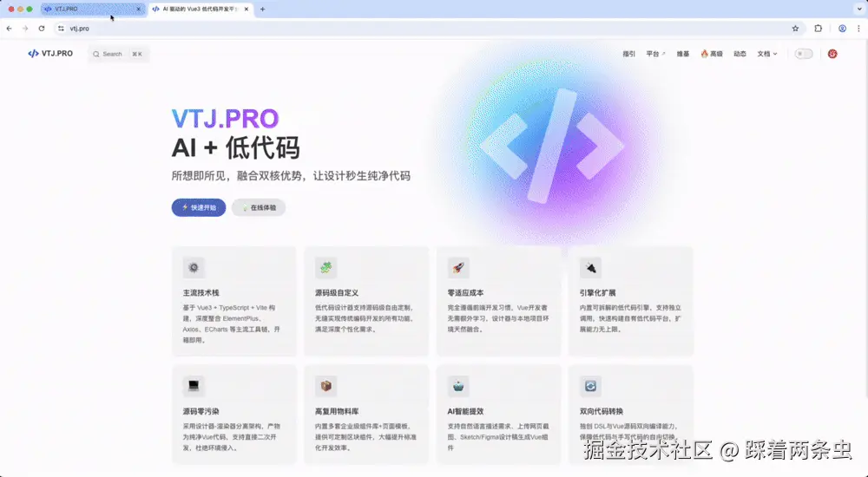Viewport: 868px width, 477px height.
Task: Toggle the dark mode appearance switch
Action: tap(804, 54)
